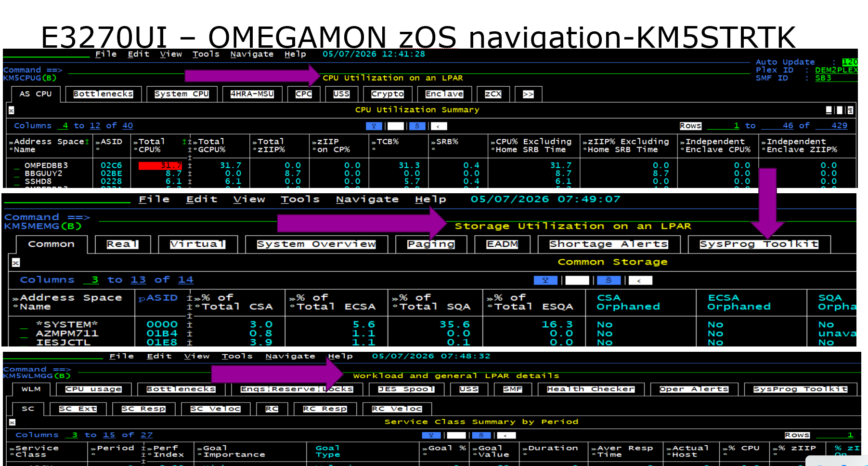Close the Service Class Summary subpanel with its x icon

(12, 422)
